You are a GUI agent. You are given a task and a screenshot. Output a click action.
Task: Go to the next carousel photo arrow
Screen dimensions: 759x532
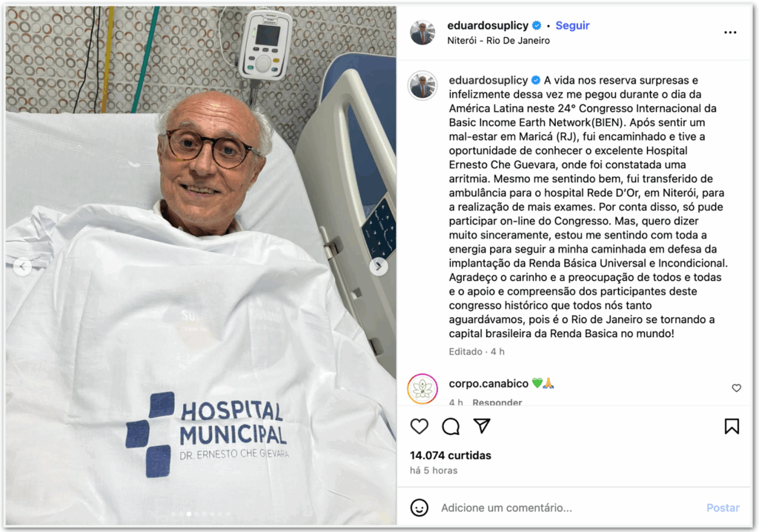[379, 266]
